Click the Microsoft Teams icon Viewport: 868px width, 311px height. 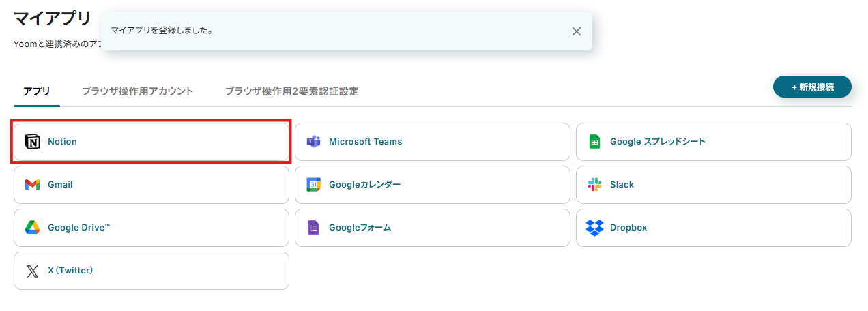pyautogui.click(x=313, y=142)
